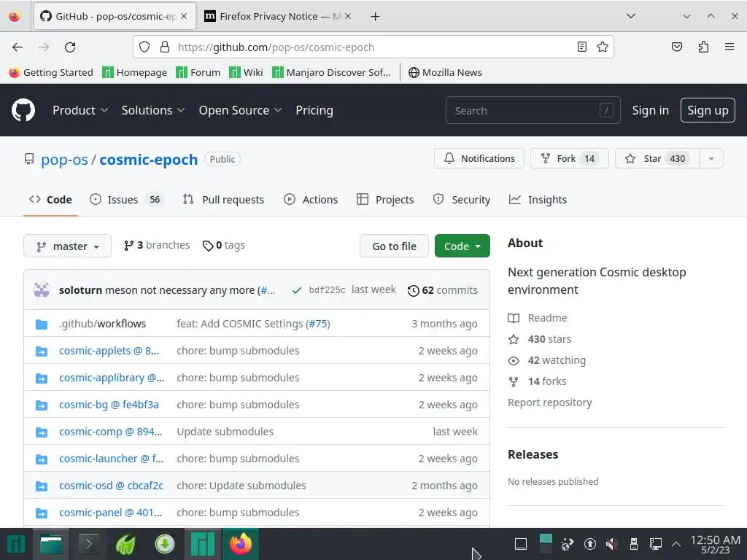
Task: Open the cosmic-osd @ cbcaf2c submodule
Action: [x=111, y=486]
